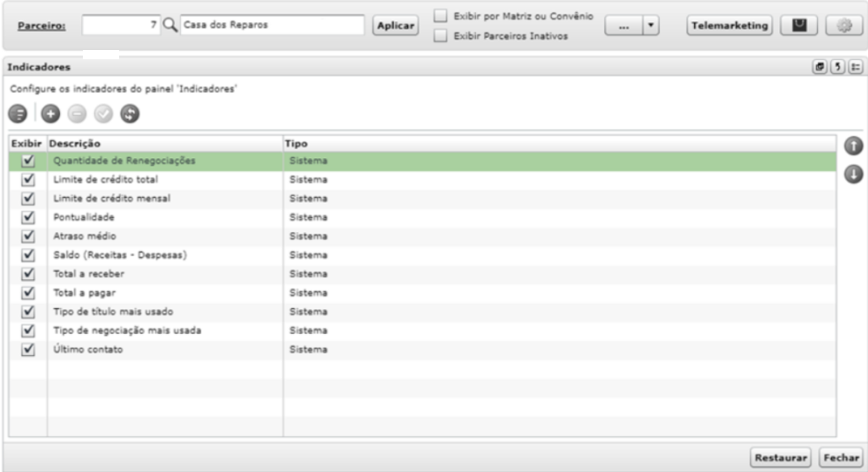Select row 'Limite de crédito total'
This screenshot has width=868, height=472.
pyautogui.click(x=423, y=179)
